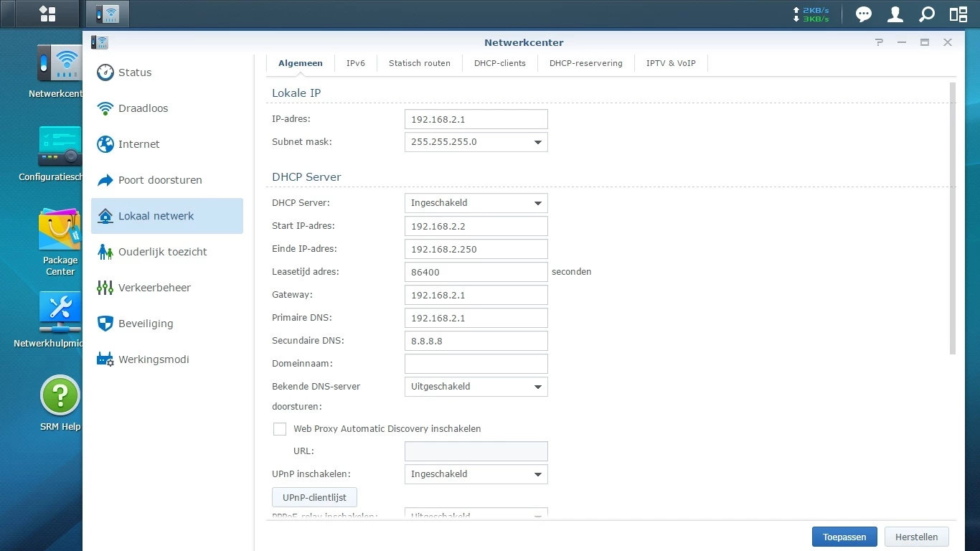Switch to the Algemeen tab
Screen dimensions: 980x551
(x=301, y=63)
